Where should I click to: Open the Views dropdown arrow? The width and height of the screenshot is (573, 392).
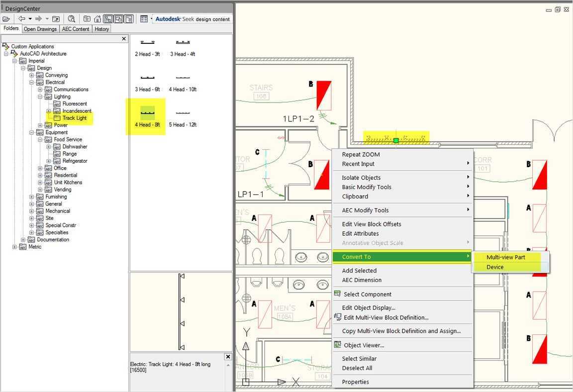click(x=151, y=18)
